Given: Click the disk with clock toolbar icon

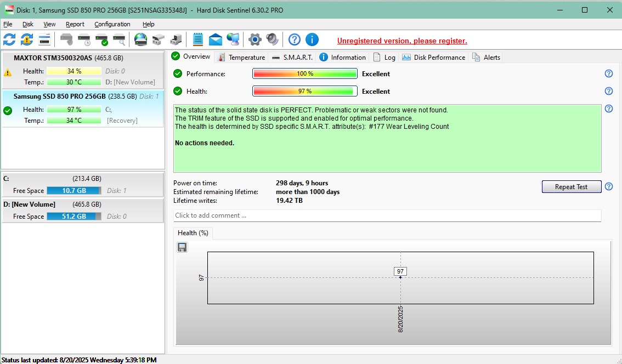Looking at the screenshot, I should [x=84, y=39].
